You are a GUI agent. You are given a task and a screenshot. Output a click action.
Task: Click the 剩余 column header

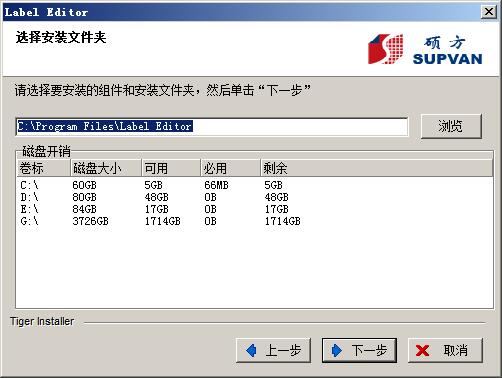[376, 168]
